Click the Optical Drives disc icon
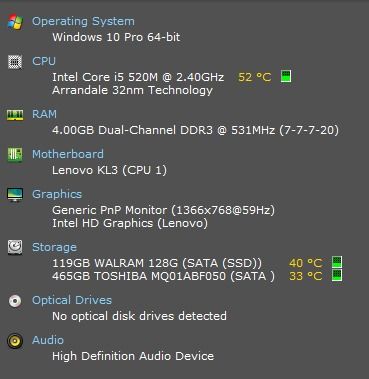This screenshot has height=379, width=369. 15,301
